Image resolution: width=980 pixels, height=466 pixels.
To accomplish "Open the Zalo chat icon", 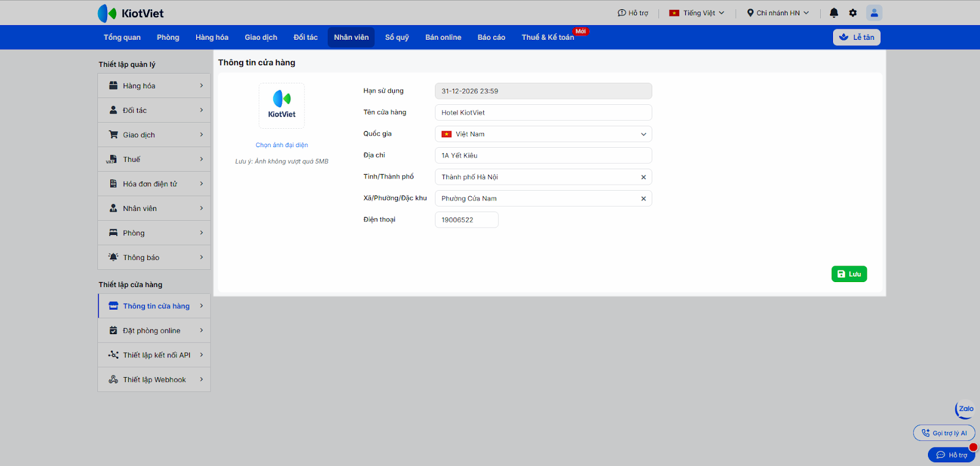I will (965, 409).
